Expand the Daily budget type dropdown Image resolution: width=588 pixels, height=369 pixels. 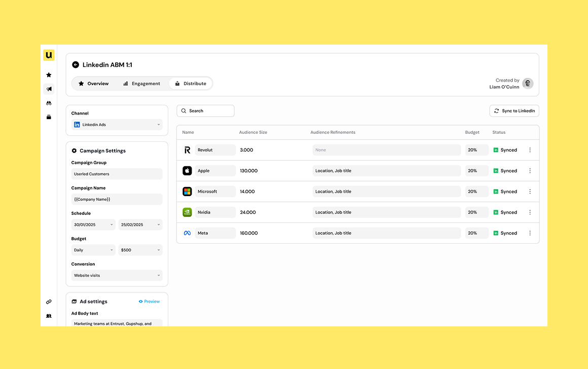93,250
